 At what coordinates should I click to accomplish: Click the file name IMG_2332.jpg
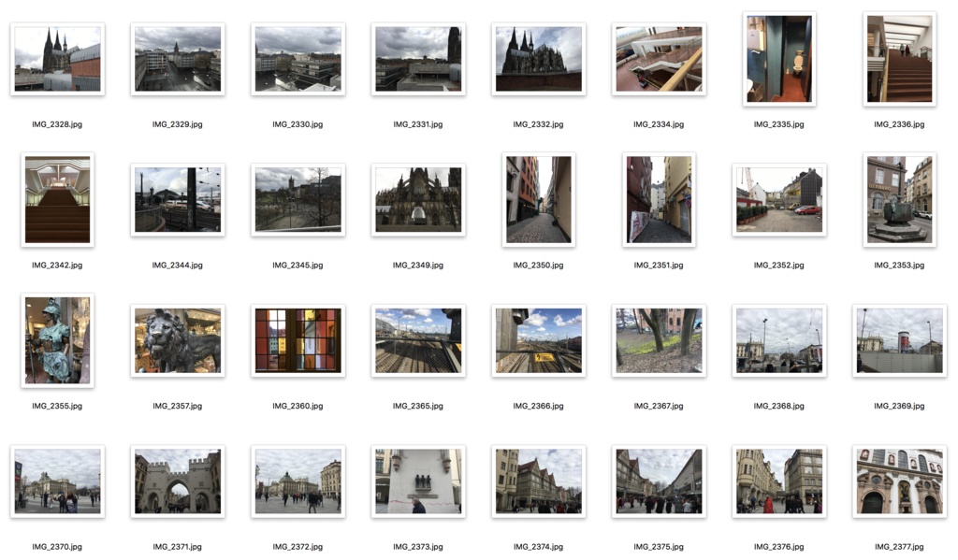pyautogui.click(x=539, y=124)
